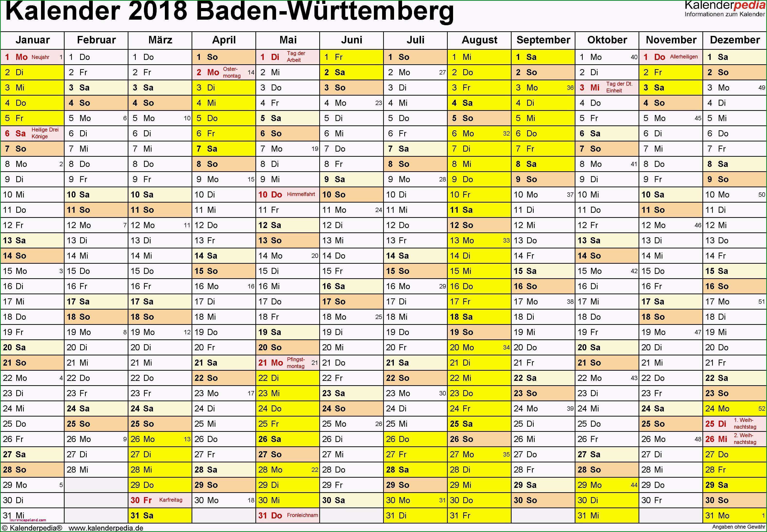Click the Januar month header
767x532 pixels.
(x=34, y=41)
